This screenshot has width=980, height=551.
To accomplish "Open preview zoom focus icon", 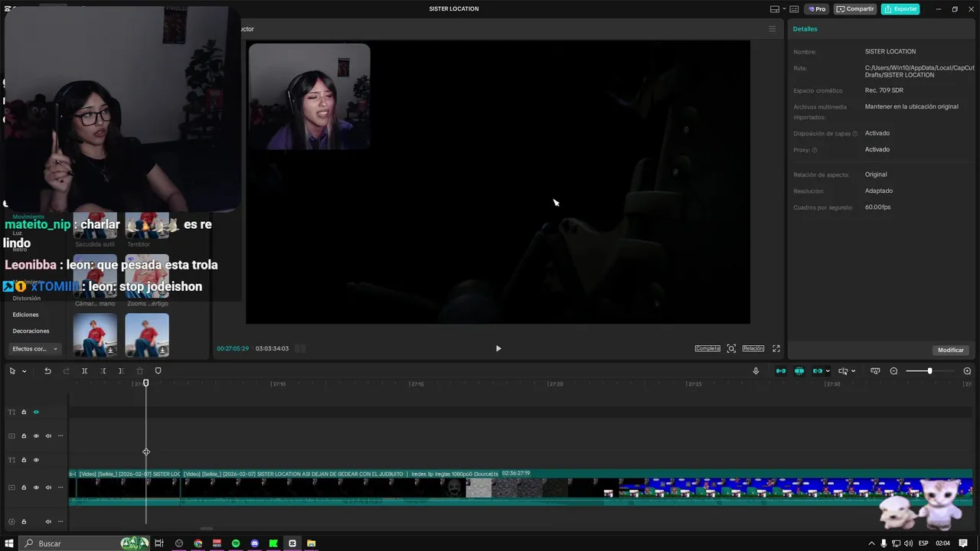I will tap(731, 348).
